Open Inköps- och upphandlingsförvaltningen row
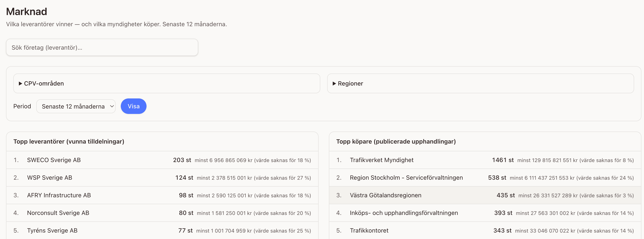This screenshot has width=644, height=239. pos(485,213)
